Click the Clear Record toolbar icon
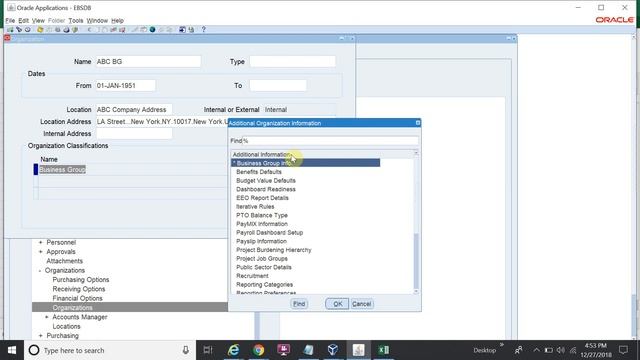The image size is (640, 360). 113,29
